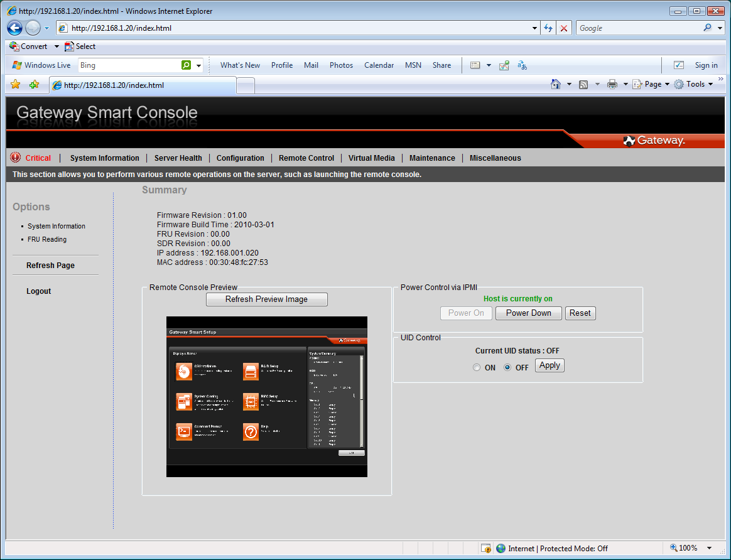
Task: Click the Reset power button
Action: [x=580, y=313]
